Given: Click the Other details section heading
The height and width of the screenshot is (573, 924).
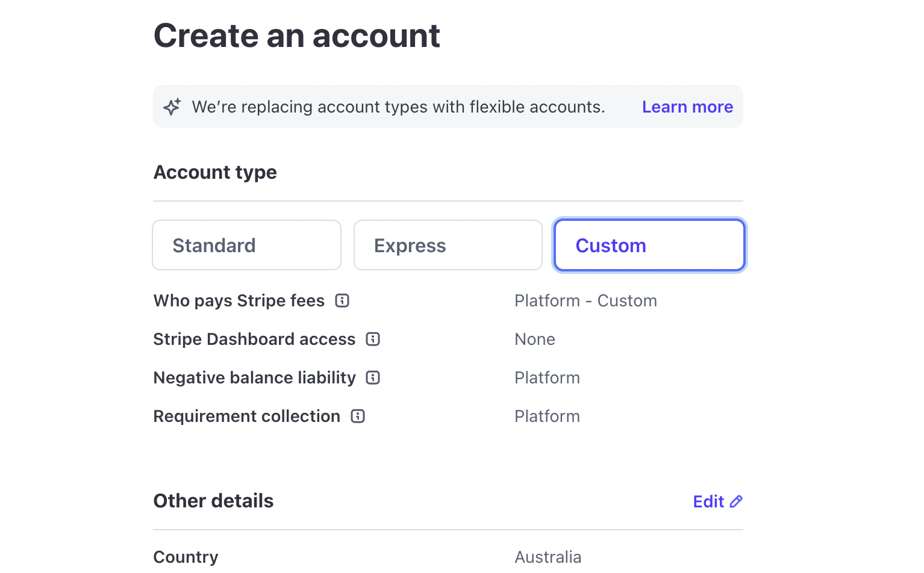Looking at the screenshot, I should [213, 501].
